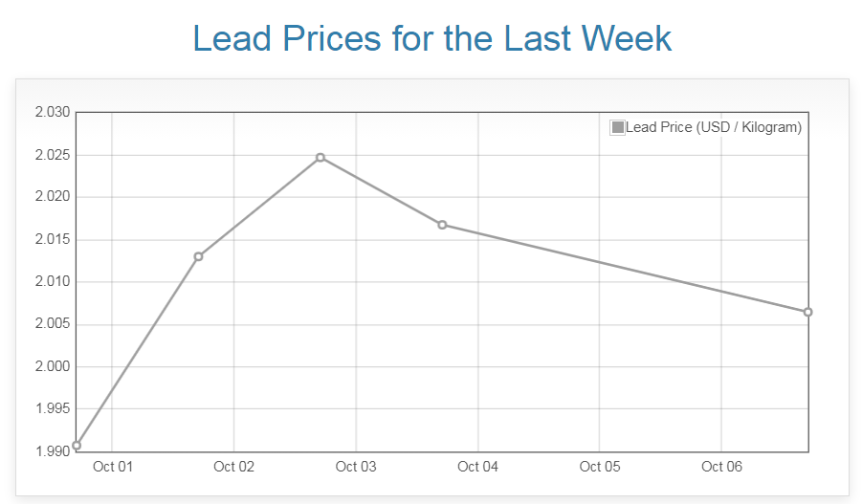The width and height of the screenshot is (862, 504).
Task: Click the Oct 02 axis label
Action: [x=234, y=467]
